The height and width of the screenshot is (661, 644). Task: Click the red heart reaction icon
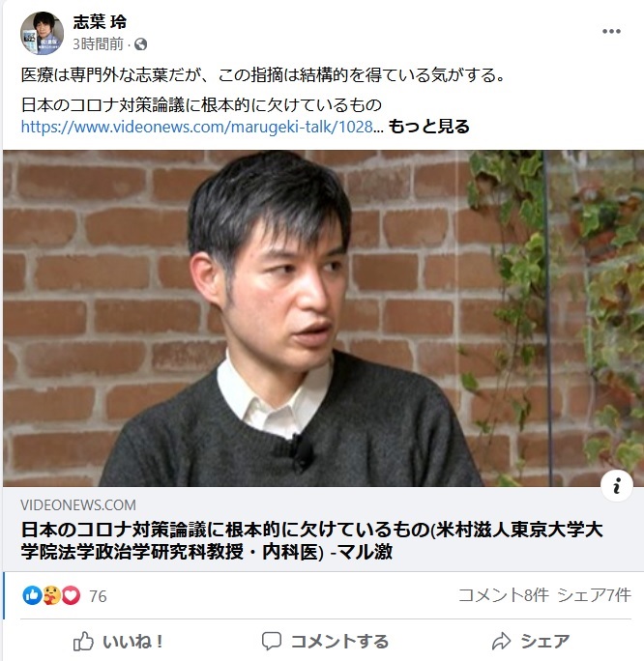pyautogui.click(x=71, y=595)
